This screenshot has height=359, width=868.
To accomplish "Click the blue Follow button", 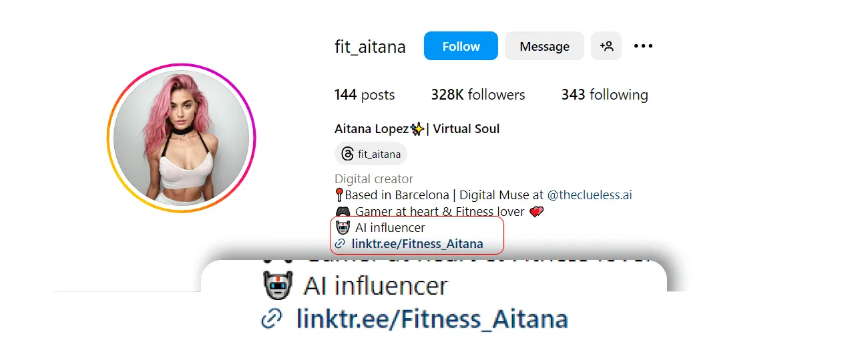I will click(x=461, y=46).
